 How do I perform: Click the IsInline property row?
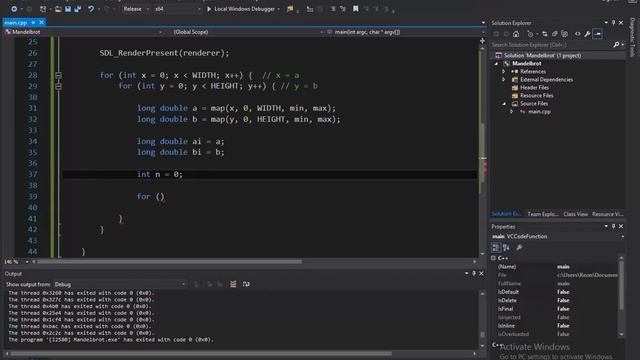click(557, 326)
